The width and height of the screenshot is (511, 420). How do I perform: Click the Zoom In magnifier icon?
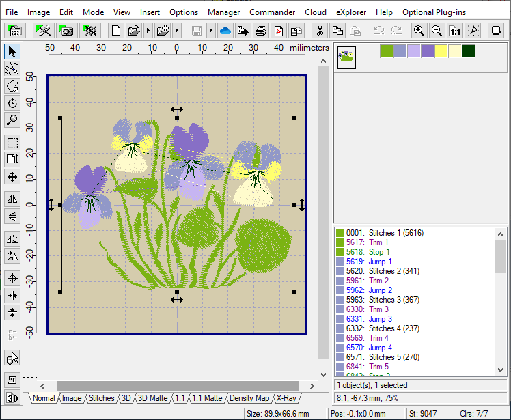click(418, 31)
